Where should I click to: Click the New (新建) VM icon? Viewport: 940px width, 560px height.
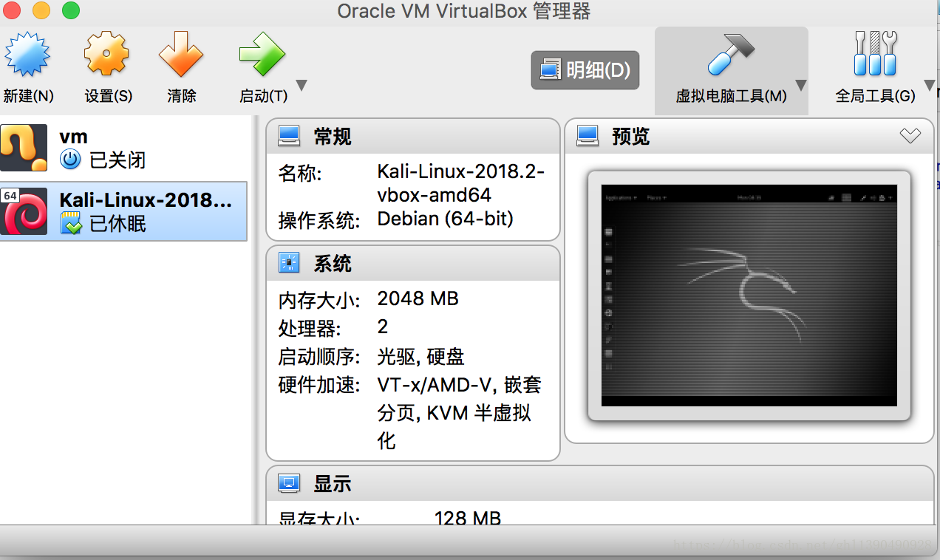tap(27, 55)
